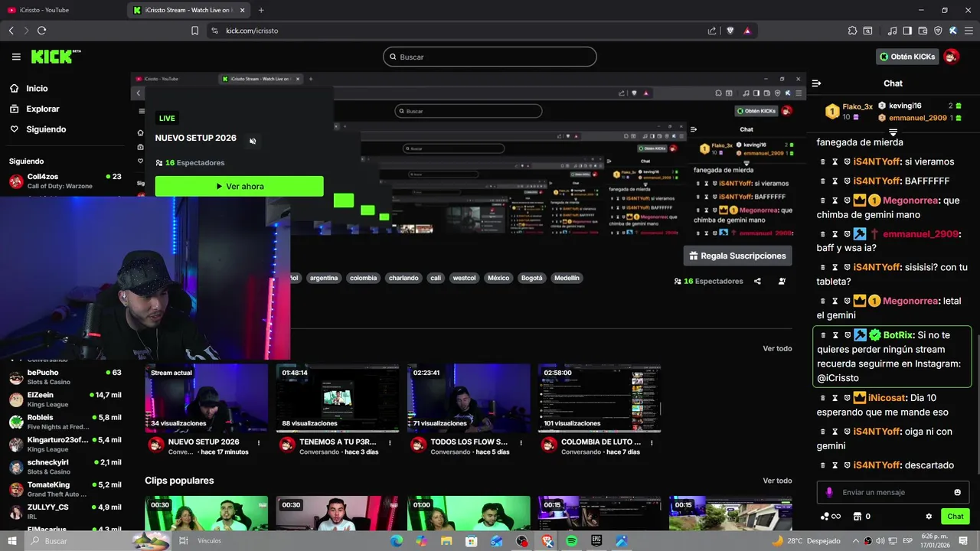Reload the page
The height and width of the screenshot is (551, 980).
(x=41, y=31)
